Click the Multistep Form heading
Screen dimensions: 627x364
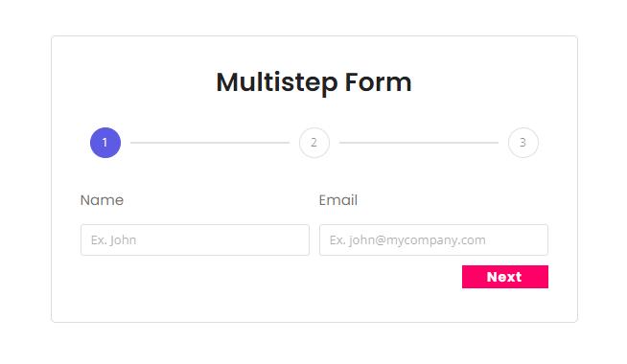point(313,82)
